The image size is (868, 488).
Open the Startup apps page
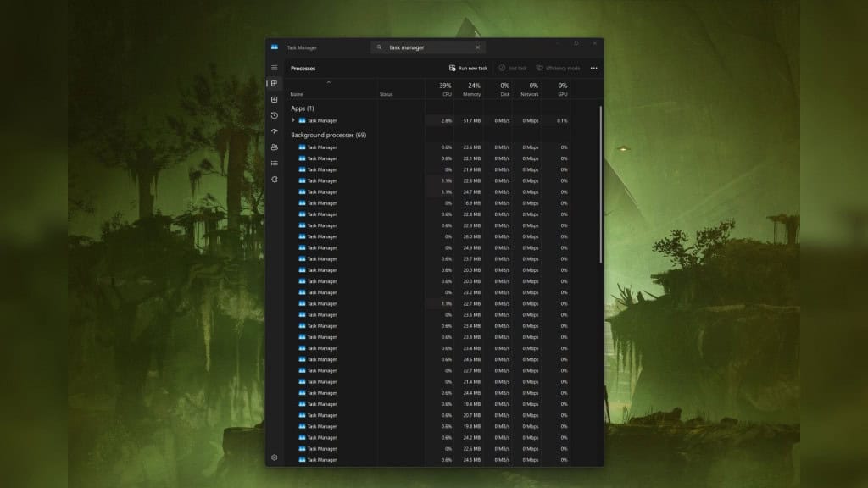point(274,131)
